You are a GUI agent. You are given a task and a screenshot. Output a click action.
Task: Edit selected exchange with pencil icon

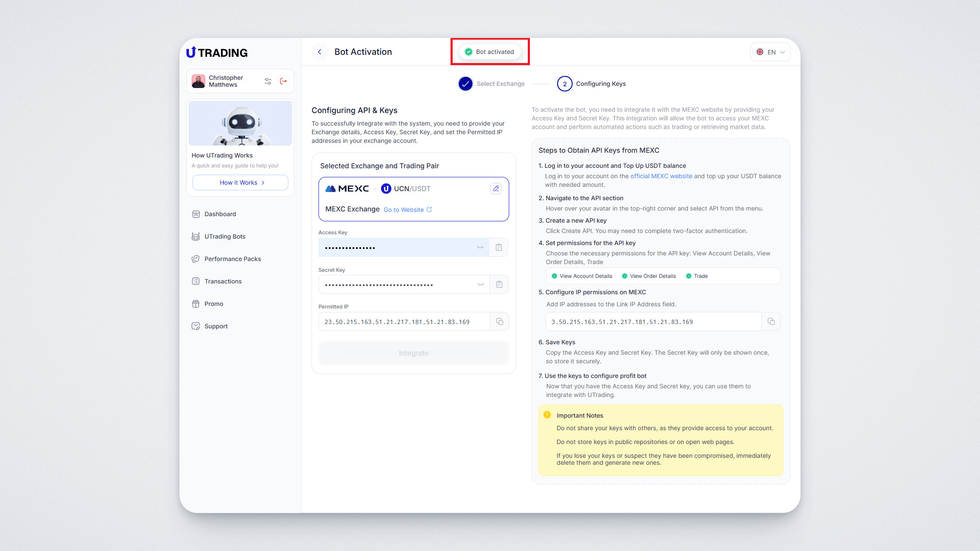coord(496,189)
